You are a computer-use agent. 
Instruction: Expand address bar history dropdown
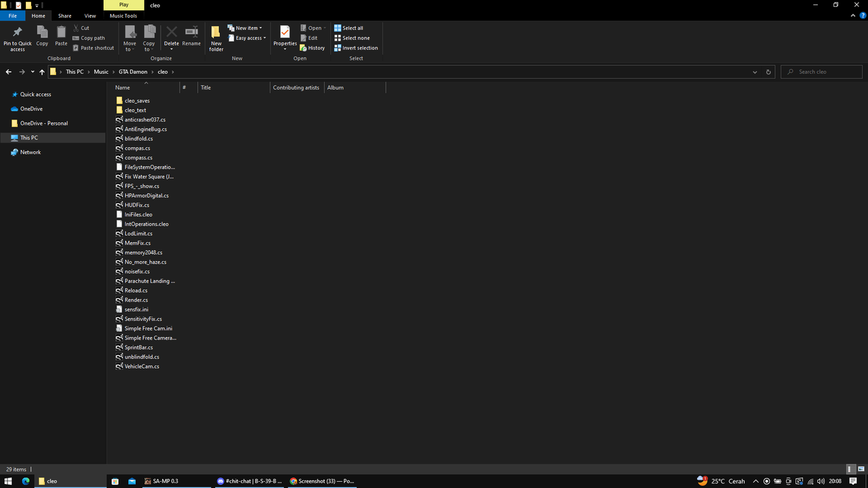pos(755,72)
